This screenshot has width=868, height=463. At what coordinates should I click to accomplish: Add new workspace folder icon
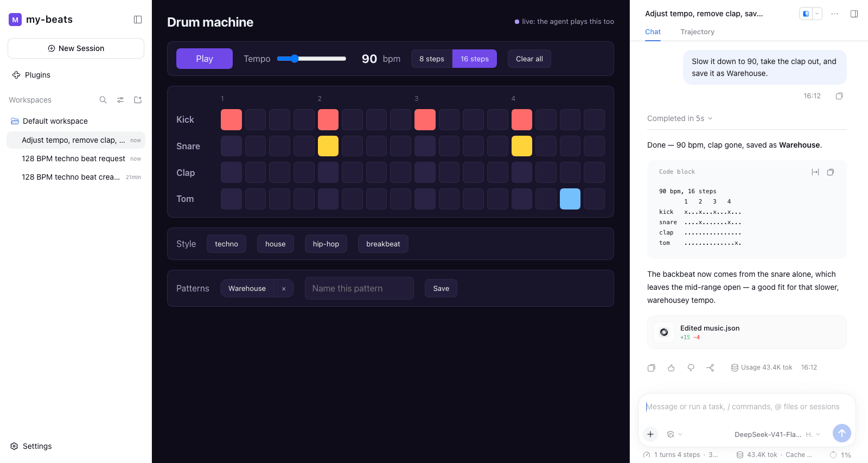[138, 100]
